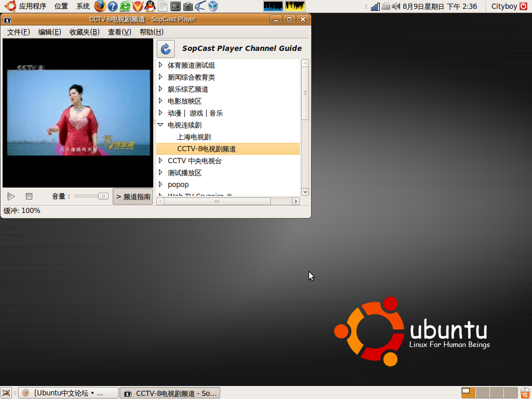Screen dimensions: 532x399
Task: Expand the 电影放映区 category
Action: pos(161,101)
